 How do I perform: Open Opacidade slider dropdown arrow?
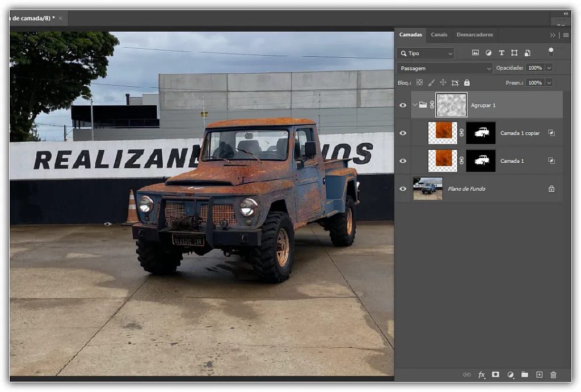click(549, 68)
